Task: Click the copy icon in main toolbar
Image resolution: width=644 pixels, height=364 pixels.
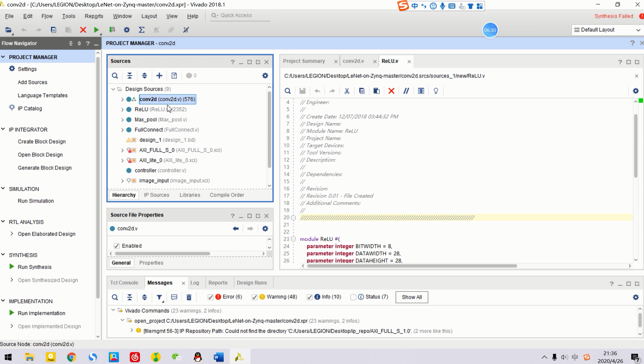Action: pos(53,30)
